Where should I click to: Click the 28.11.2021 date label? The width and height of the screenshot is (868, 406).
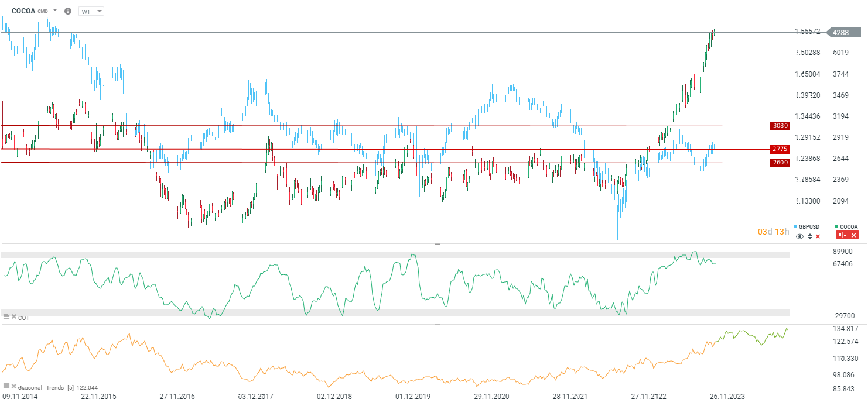tap(570, 397)
